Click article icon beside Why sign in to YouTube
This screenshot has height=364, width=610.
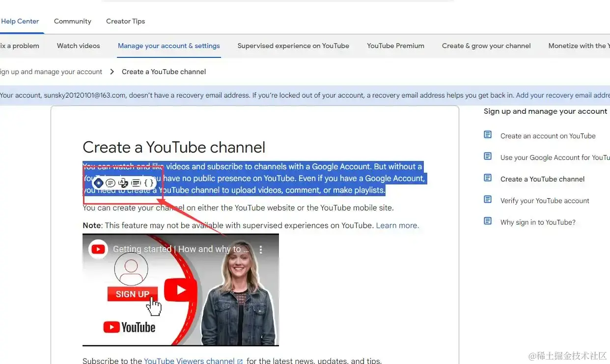[488, 221]
